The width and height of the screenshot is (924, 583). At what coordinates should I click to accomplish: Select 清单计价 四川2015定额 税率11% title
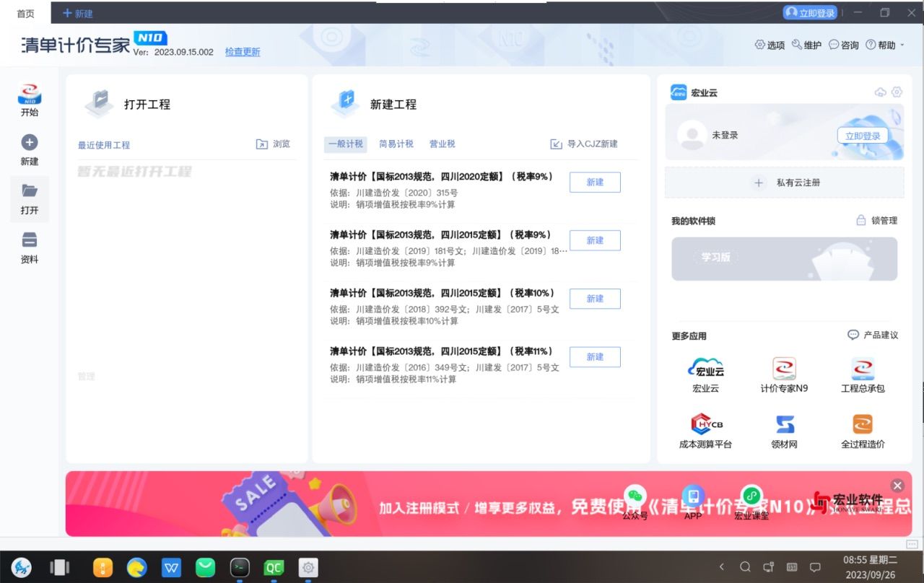[x=443, y=351]
